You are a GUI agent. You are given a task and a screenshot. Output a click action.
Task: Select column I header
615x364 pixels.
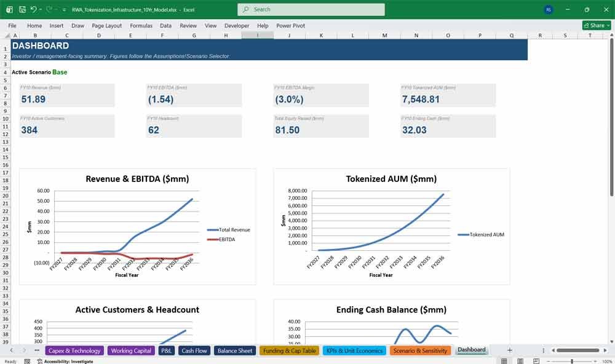pos(258,35)
